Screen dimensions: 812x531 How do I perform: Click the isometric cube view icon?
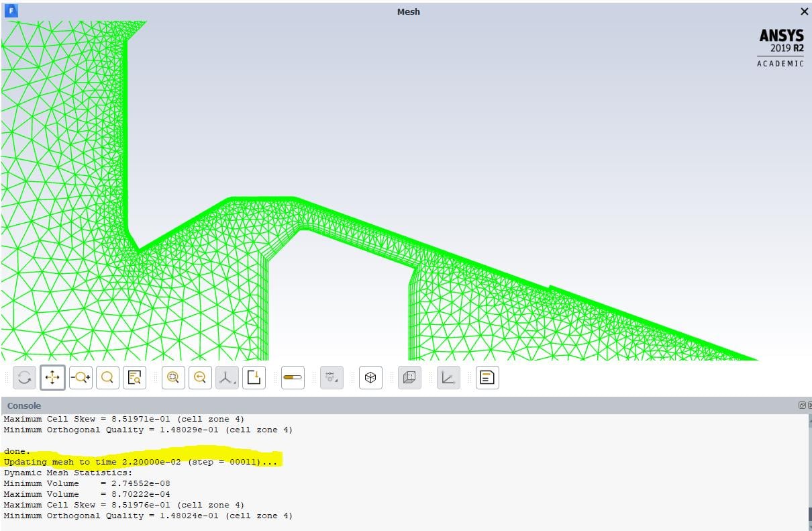(x=370, y=378)
